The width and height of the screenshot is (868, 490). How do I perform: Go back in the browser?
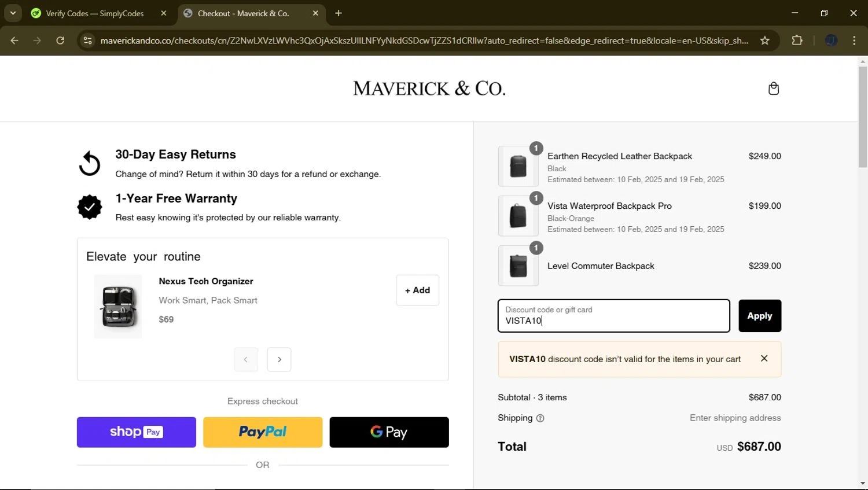click(x=14, y=40)
